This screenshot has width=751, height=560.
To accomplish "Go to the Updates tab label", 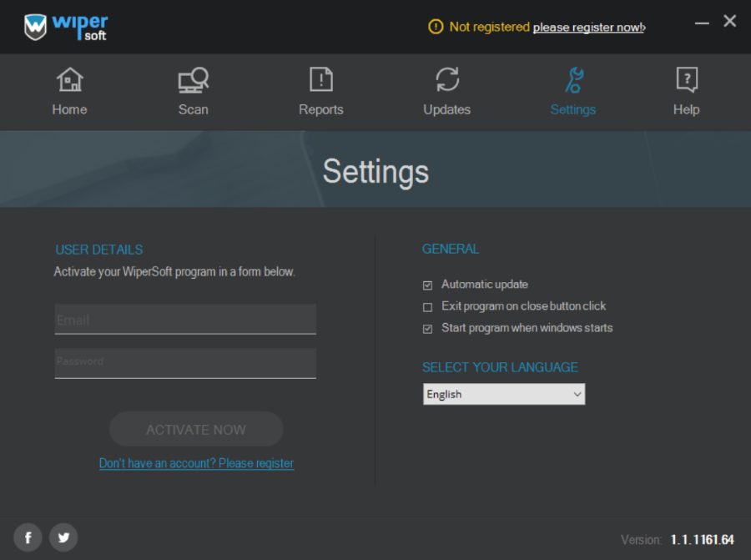I will [x=447, y=110].
